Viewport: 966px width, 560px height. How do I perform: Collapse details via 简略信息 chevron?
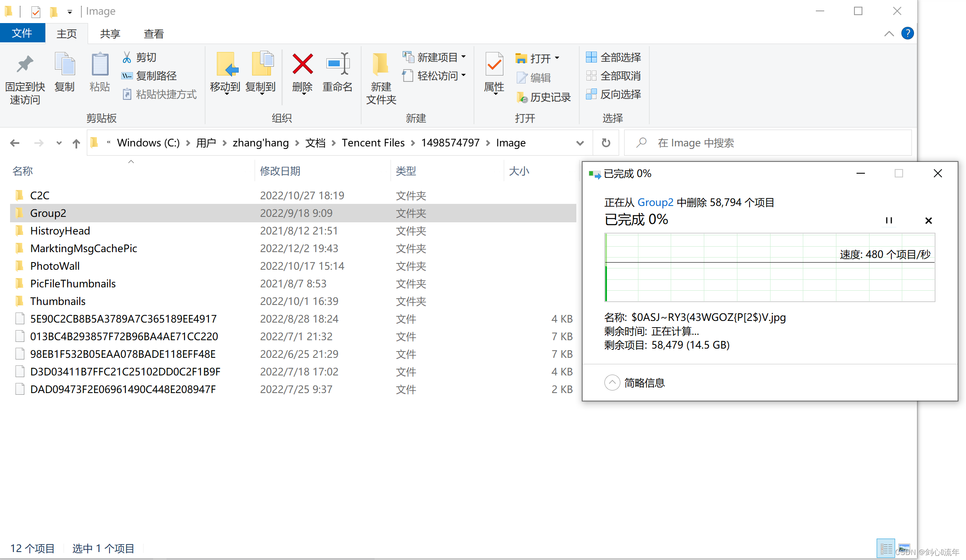[612, 383]
